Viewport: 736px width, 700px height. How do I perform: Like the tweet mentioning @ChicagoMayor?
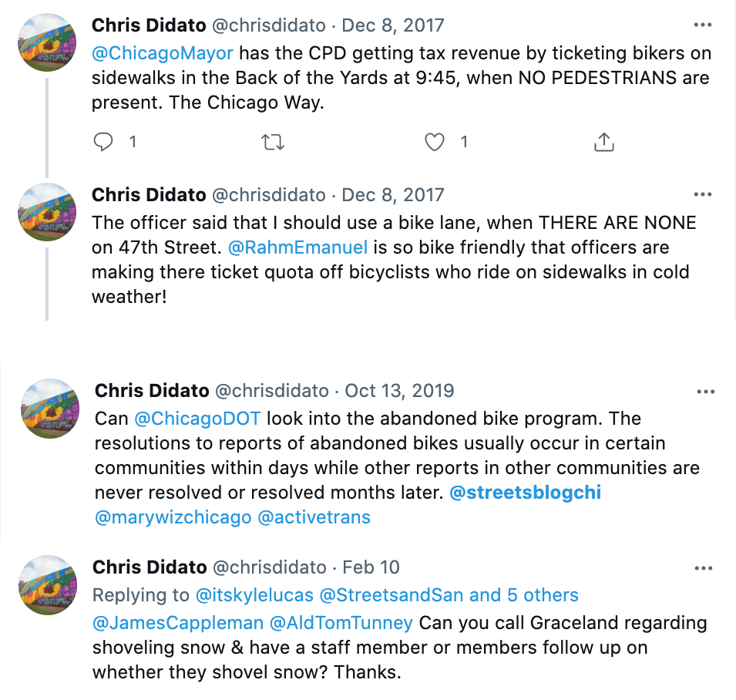click(435, 142)
